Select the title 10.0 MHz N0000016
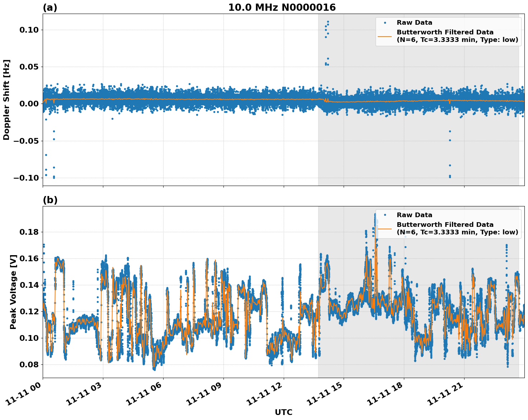The image size is (528, 420). (282, 6)
